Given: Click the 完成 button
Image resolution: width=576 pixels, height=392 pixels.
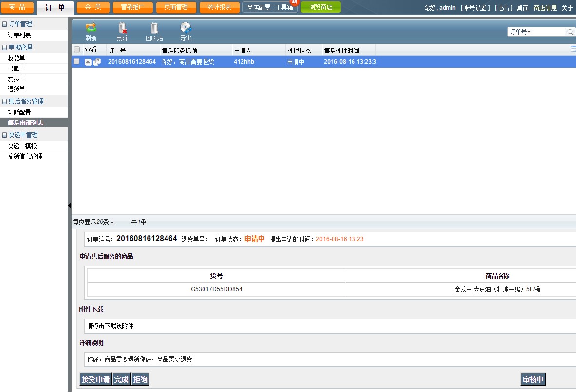Looking at the screenshot, I should pyautogui.click(x=121, y=379).
